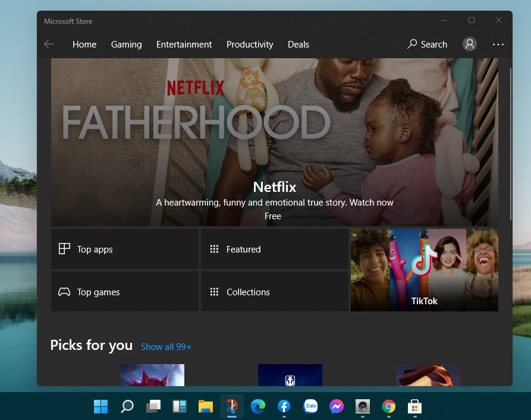Open Top games tile
Viewport: 531px width, 420px height.
(x=125, y=292)
